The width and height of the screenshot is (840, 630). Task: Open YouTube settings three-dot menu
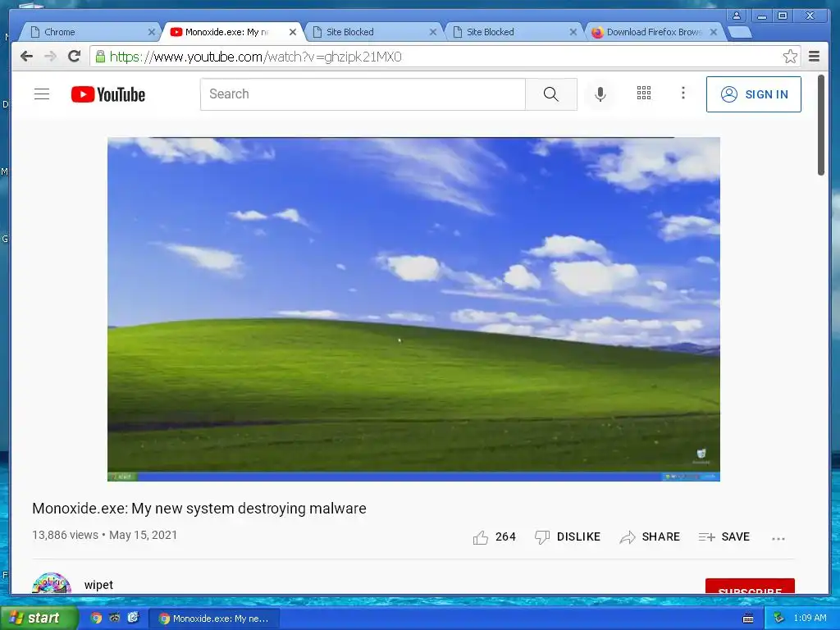pos(682,94)
